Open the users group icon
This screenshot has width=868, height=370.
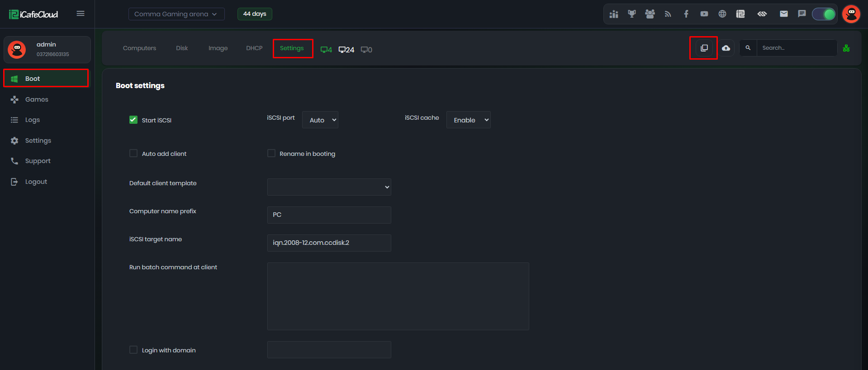(x=650, y=14)
